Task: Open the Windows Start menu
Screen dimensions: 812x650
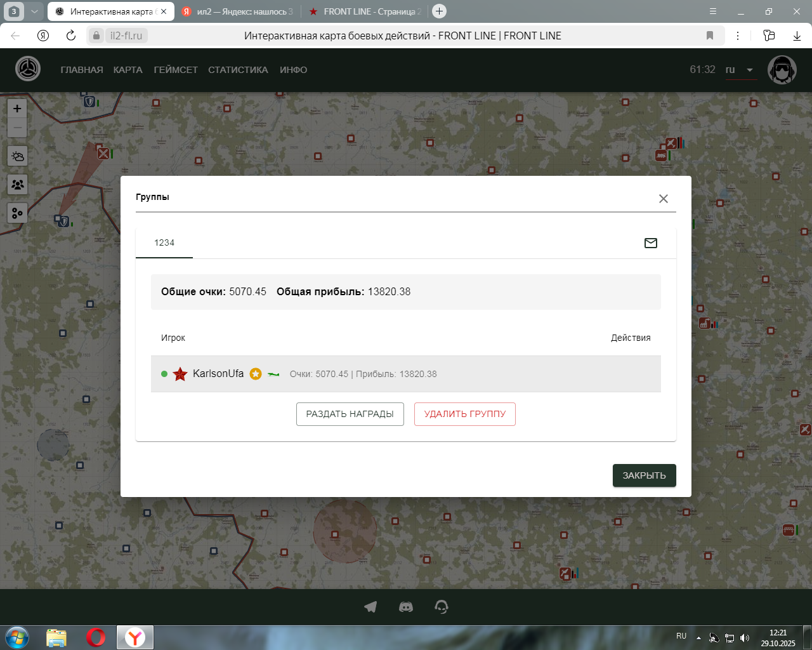Action: [17, 637]
